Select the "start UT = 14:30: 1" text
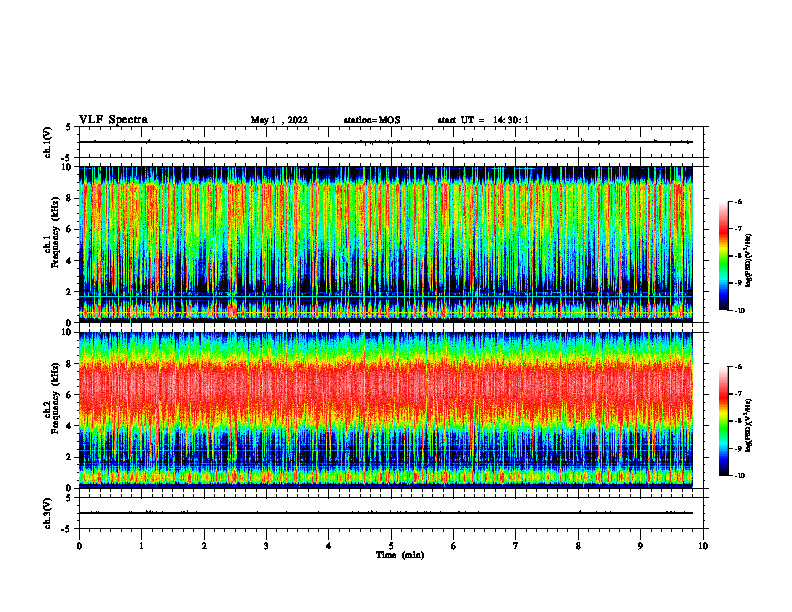This screenshot has height=612, width=792. (483, 120)
